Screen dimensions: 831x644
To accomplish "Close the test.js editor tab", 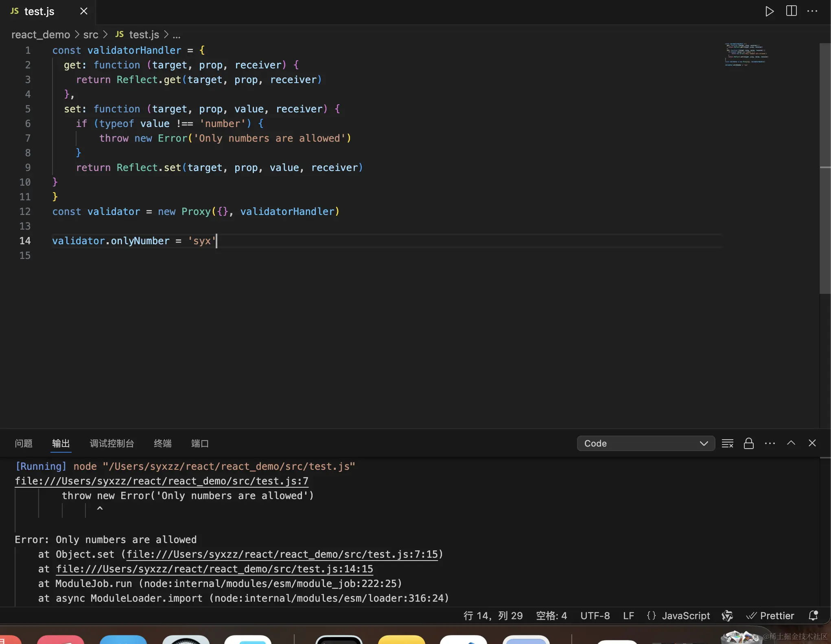I will 84,11.
